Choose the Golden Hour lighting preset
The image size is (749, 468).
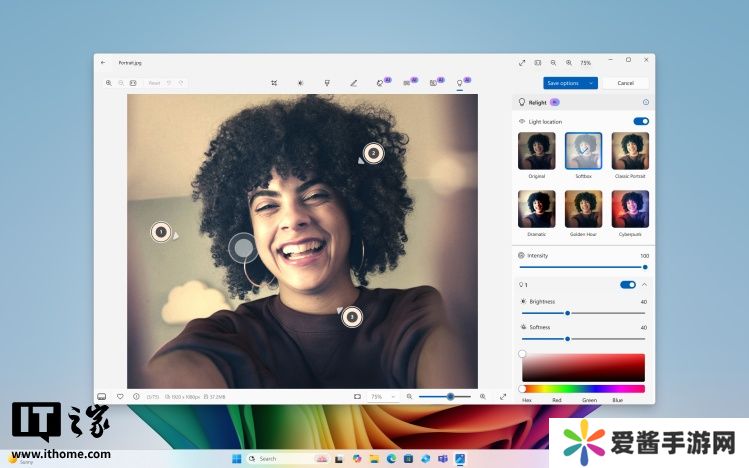(583, 209)
